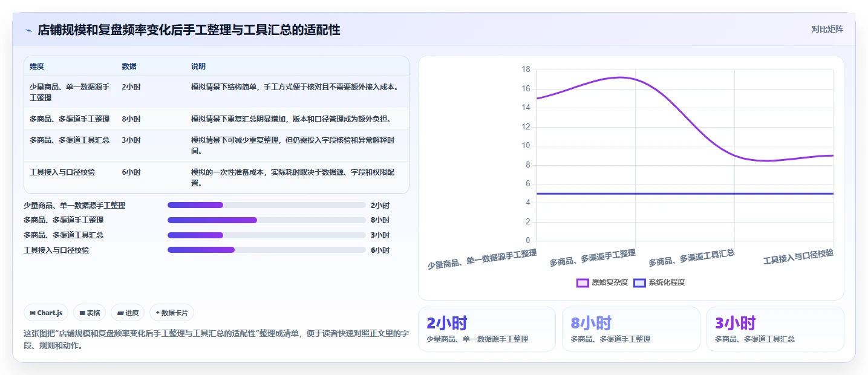Click description starting 模拟情景下结构简单
The height and width of the screenshot is (375, 868).
pos(295,87)
